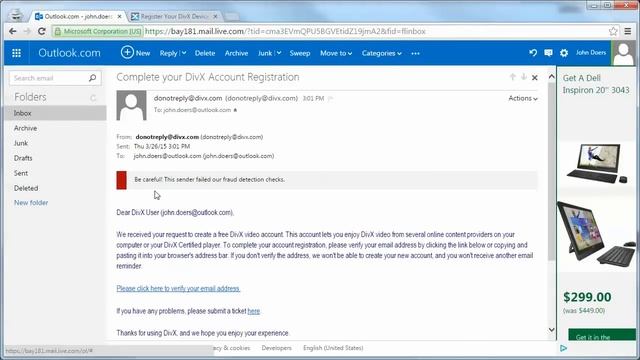Click the Outlook.com logo text

pos(69,53)
